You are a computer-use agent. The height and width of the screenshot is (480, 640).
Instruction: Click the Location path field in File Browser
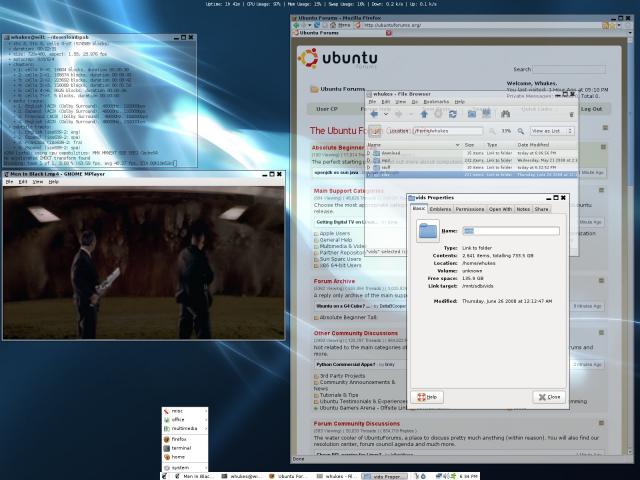tap(448, 131)
